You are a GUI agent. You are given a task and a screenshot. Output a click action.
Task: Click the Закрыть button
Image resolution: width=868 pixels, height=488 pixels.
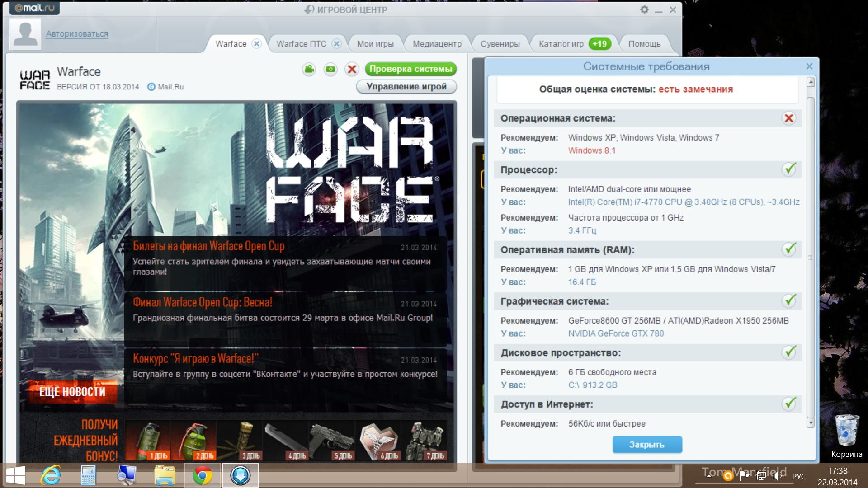(x=647, y=445)
